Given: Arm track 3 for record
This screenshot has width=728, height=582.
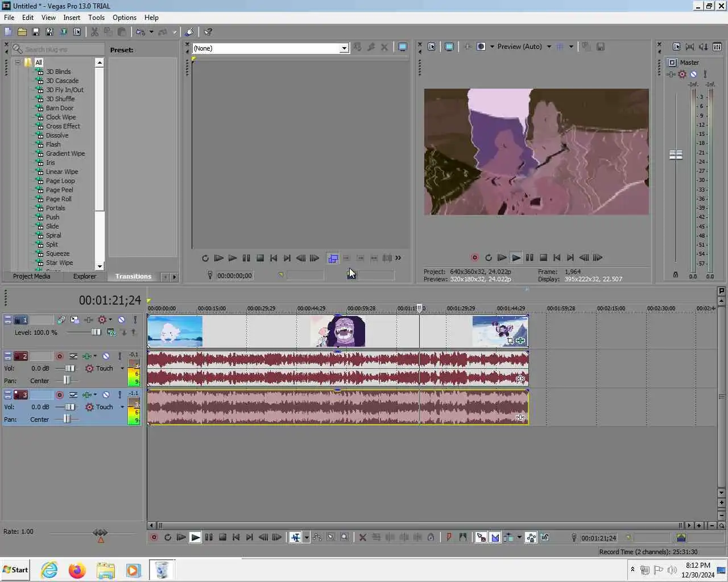Looking at the screenshot, I should pos(60,395).
